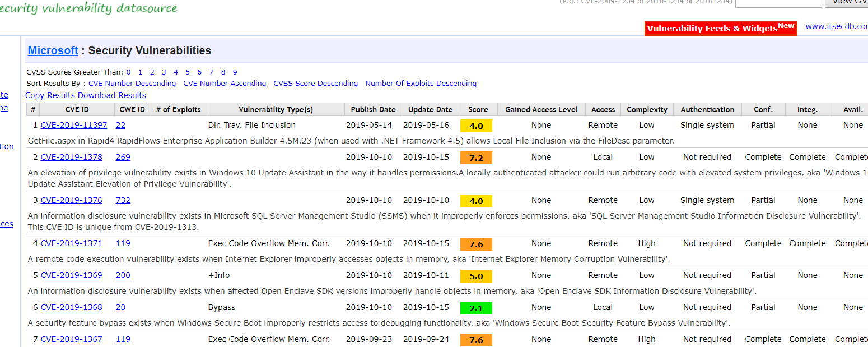The height and width of the screenshot is (347, 868).
Task: Click the Update Date column header
Action: [x=431, y=109]
